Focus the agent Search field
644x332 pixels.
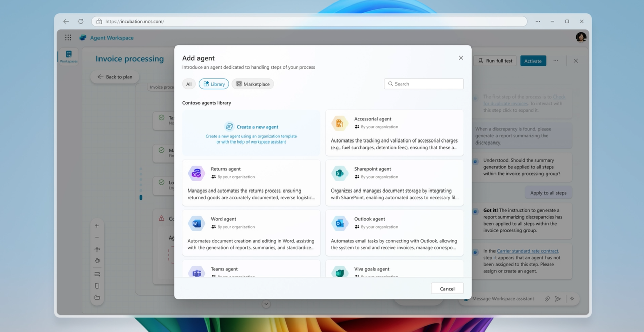(x=423, y=84)
